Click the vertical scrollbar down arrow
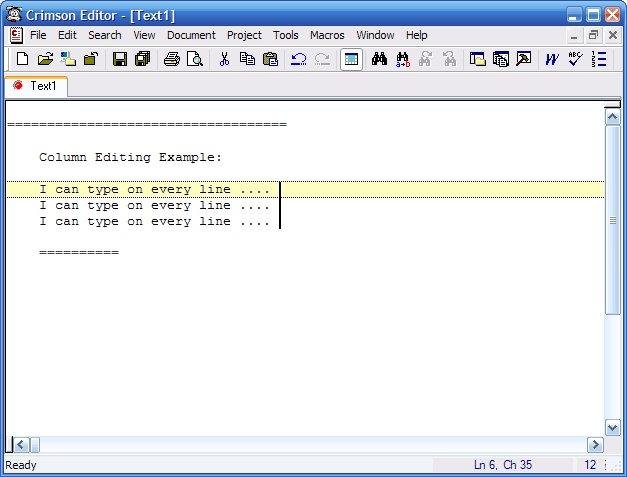Screen dimensions: 627x477 [613, 427]
